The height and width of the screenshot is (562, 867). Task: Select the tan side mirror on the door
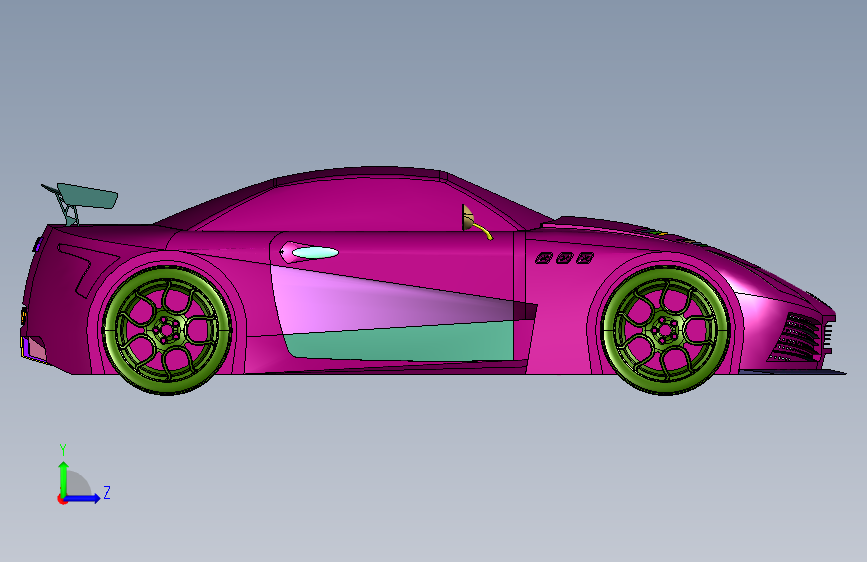pos(468,218)
